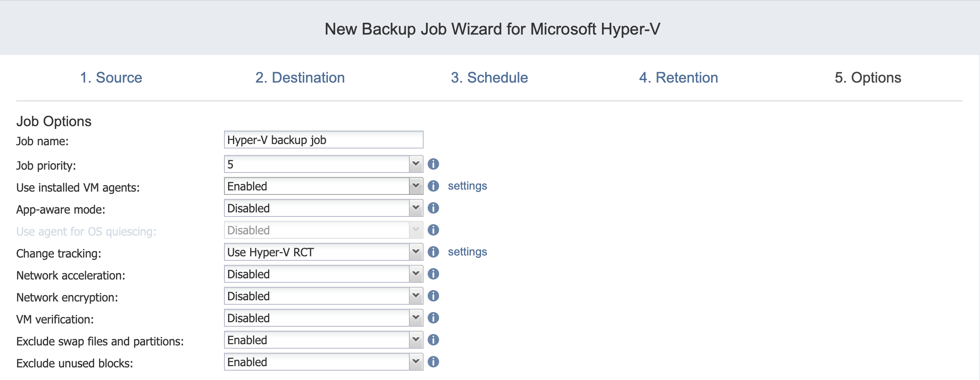Image resolution: width=980 pixels, height=380 pixels.
Task: Click the wizard title text
Action: 492,29
